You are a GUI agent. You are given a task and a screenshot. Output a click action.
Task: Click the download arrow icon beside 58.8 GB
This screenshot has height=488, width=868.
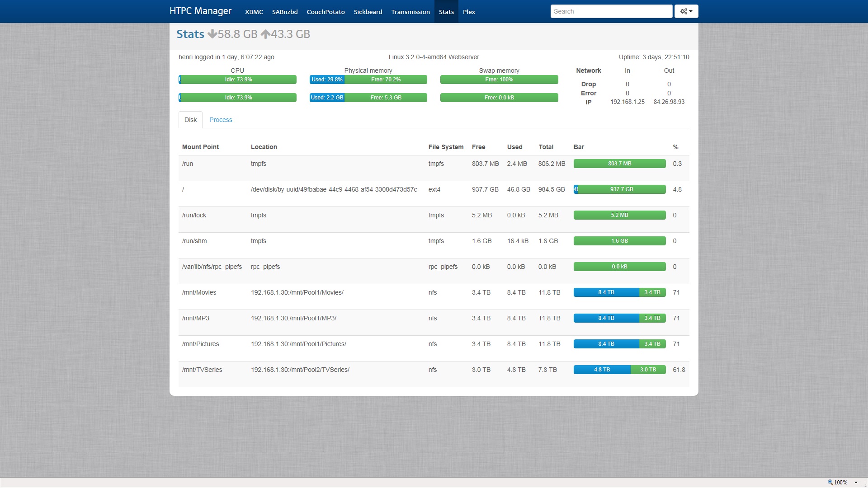[x=212, y=34]
